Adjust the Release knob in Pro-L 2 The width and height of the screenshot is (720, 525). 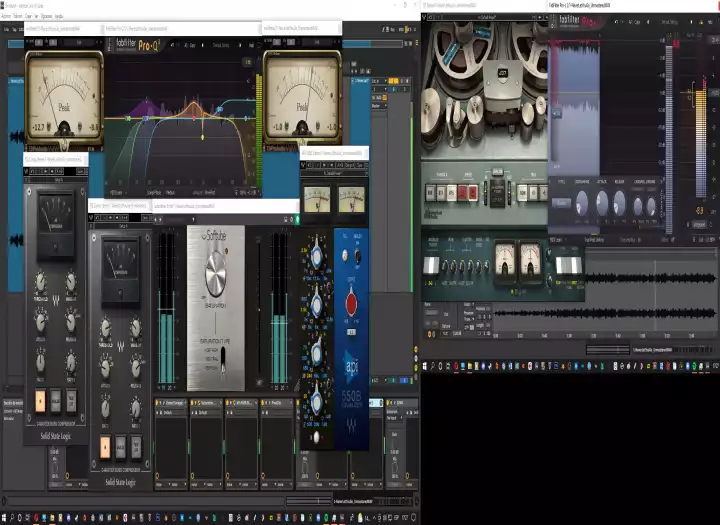(619, 202)
